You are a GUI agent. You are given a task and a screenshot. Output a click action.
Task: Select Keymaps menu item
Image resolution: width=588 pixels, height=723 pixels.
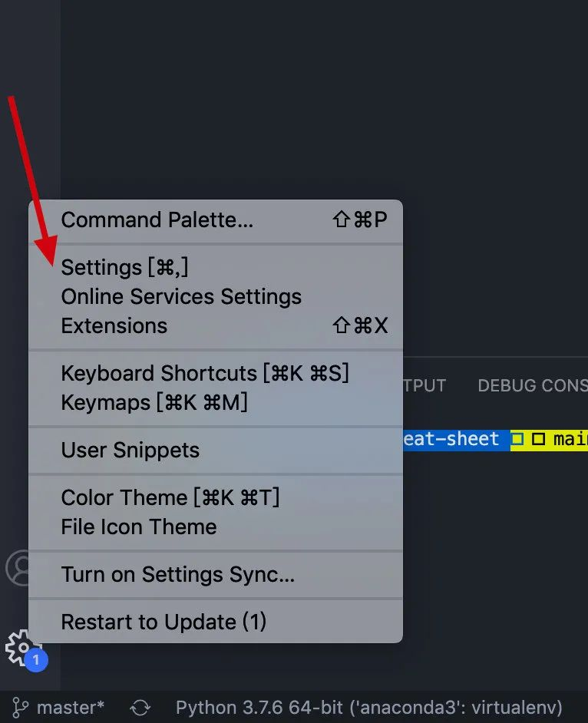click(216, 402)
